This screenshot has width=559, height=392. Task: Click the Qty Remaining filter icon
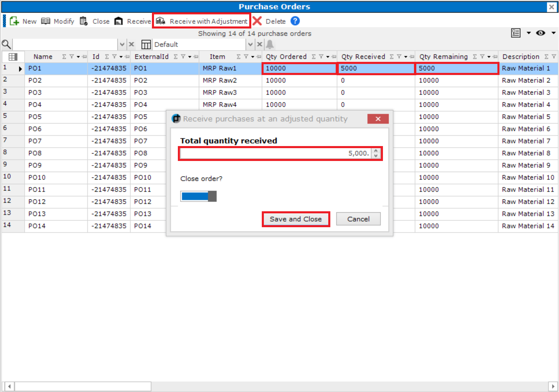[483, 56]
